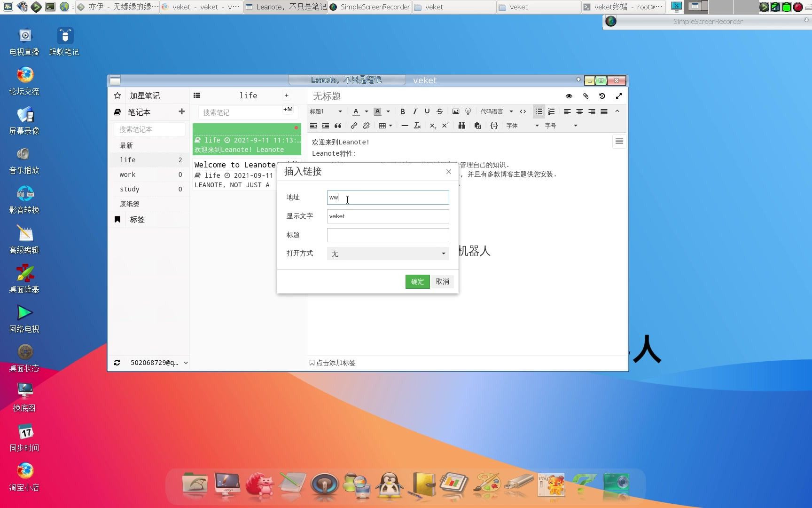Screen dimensions: 812x508
Task: Create a new markdown note with +M
Action: click(288, 109)
